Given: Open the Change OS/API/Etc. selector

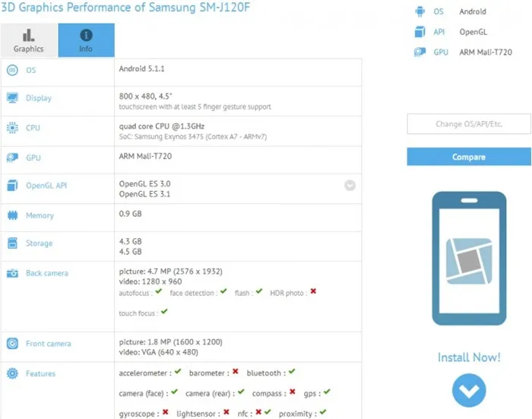Looking at the screenshot, I should 469,124.
